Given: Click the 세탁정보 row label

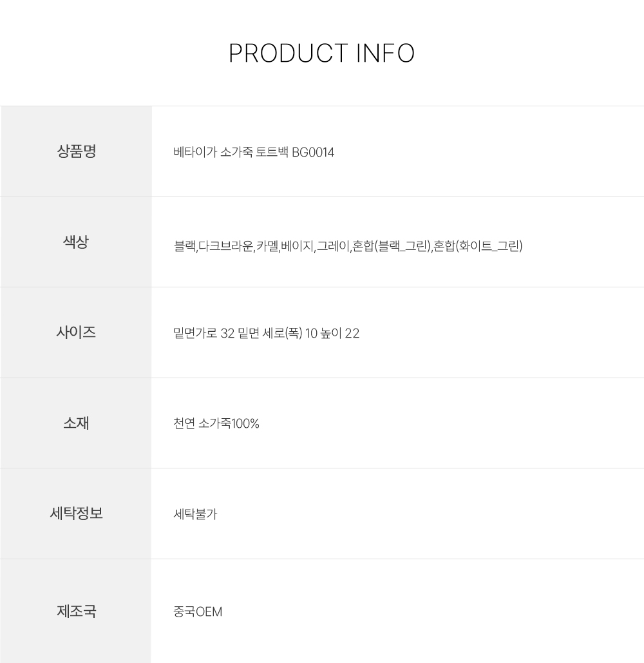Looking at the screenshot, I should point(76,514).
